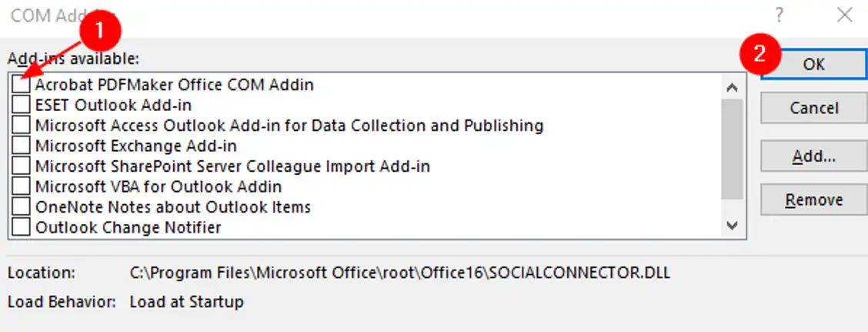Enable Microsoft Access Outlook Add-in checkbox

(x=22, y=125)
